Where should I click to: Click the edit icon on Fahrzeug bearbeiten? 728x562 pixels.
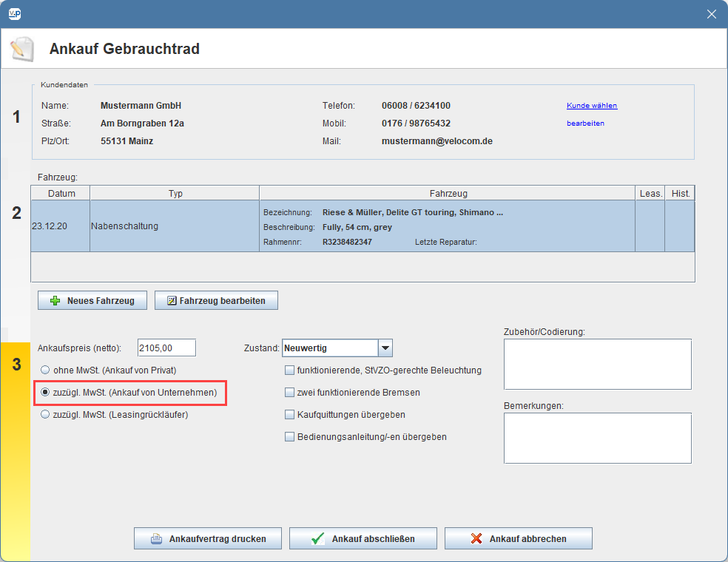(172, 301)
